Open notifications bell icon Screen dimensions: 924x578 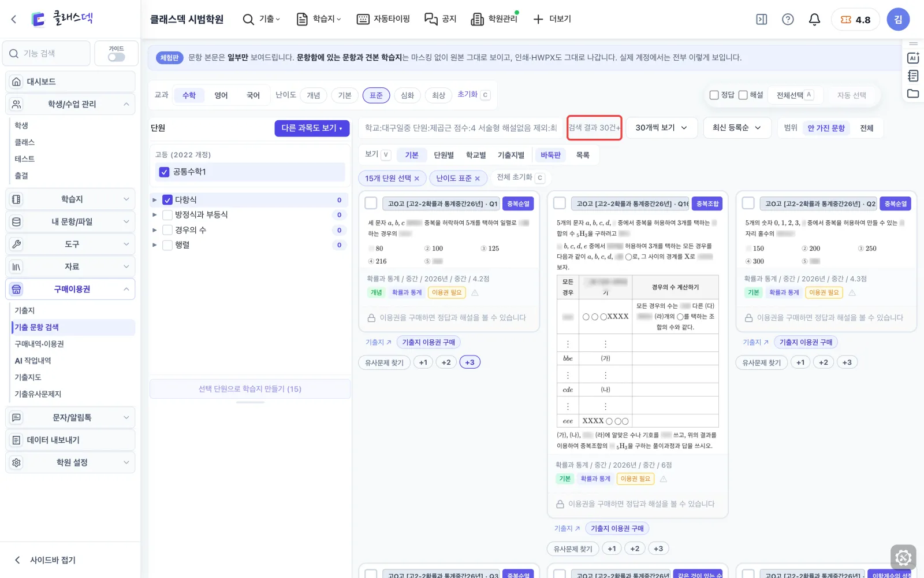[x=814, y=19]
